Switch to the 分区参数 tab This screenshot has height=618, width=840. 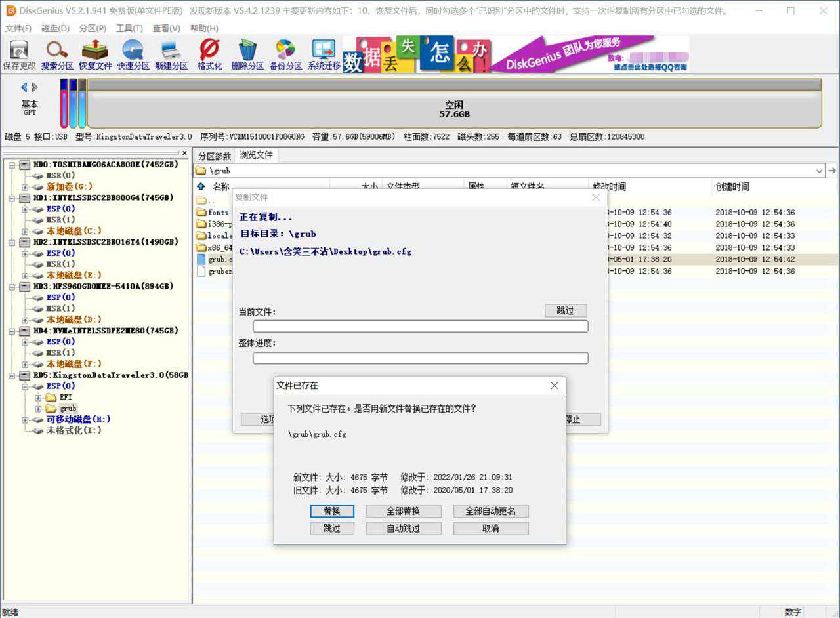215,155
